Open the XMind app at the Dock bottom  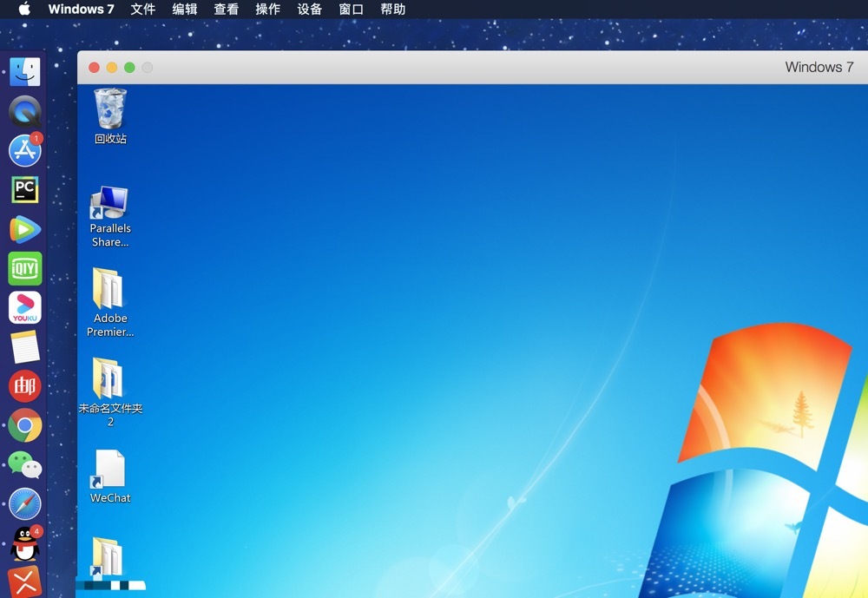click(25, 582)
